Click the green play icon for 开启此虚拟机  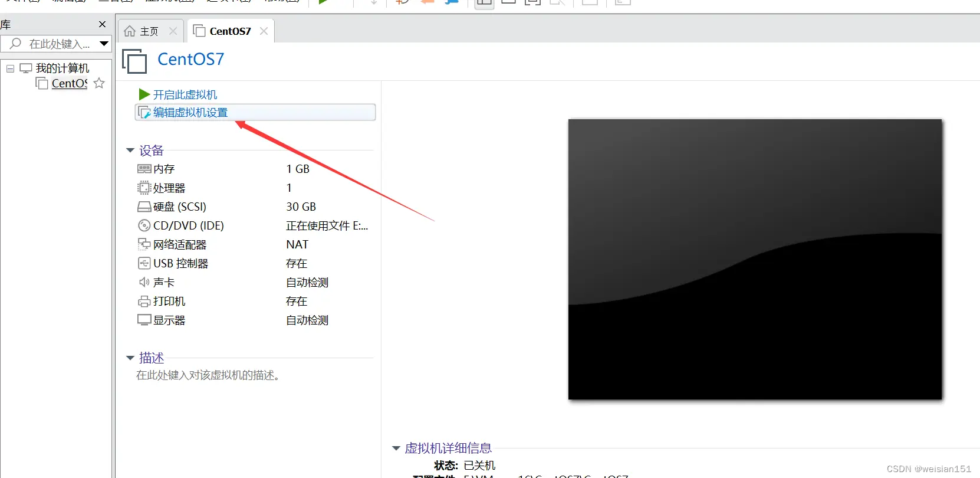click(x=144, y=94)
